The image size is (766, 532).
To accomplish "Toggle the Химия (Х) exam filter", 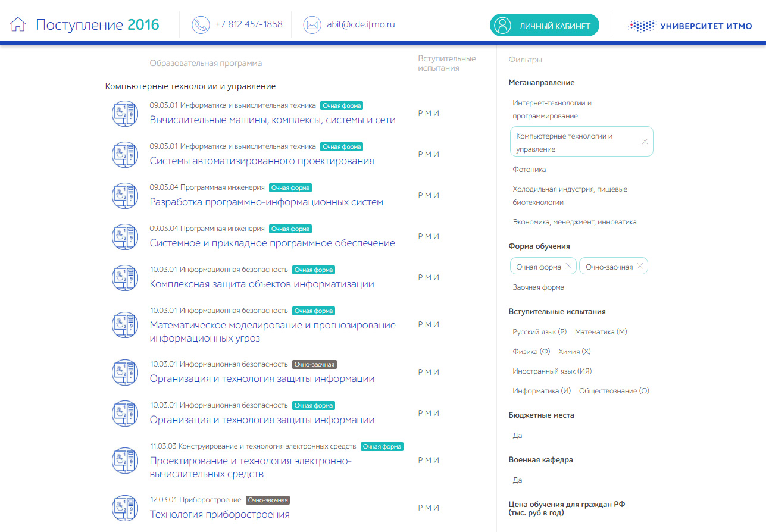I will tap(574, 352).
